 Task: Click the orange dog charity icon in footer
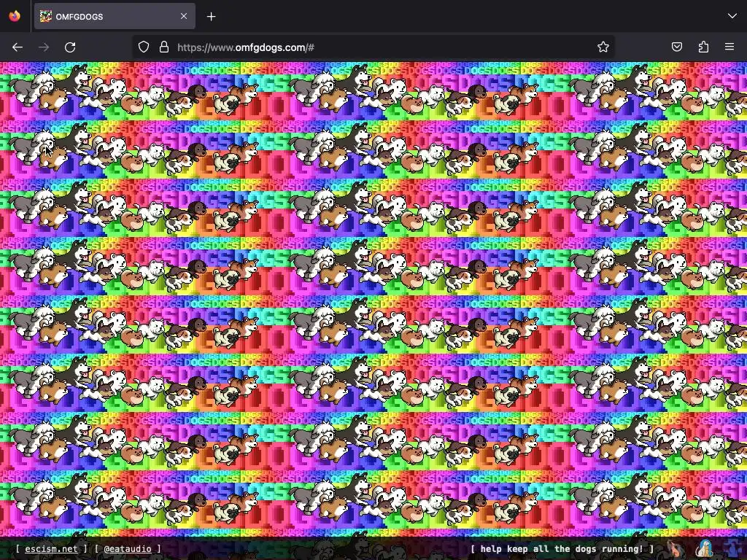click(x=674, y=549)
